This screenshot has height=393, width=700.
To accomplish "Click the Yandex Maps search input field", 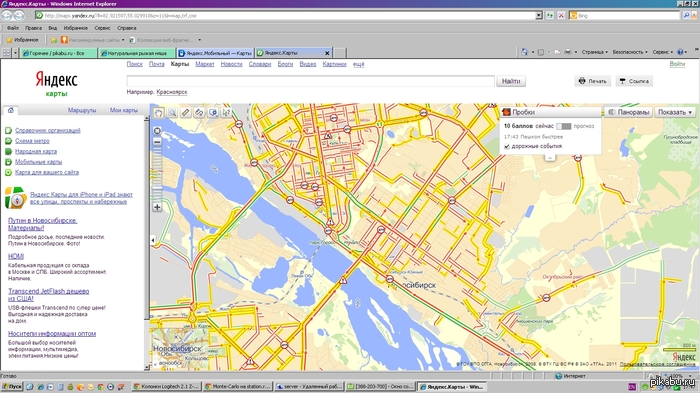I will point(311,81).
